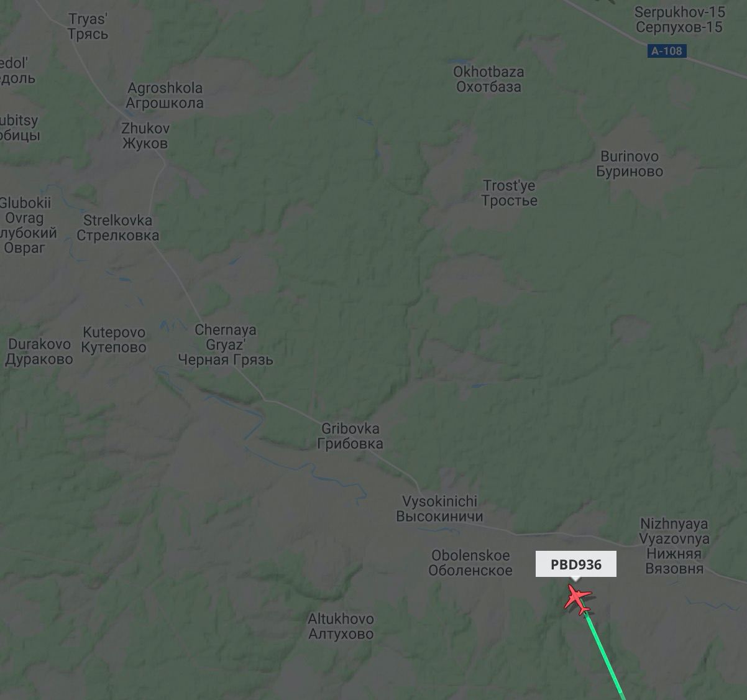Click the Altukhovo village label
Viewport: 747px width, 700px height.
(341, 626)
